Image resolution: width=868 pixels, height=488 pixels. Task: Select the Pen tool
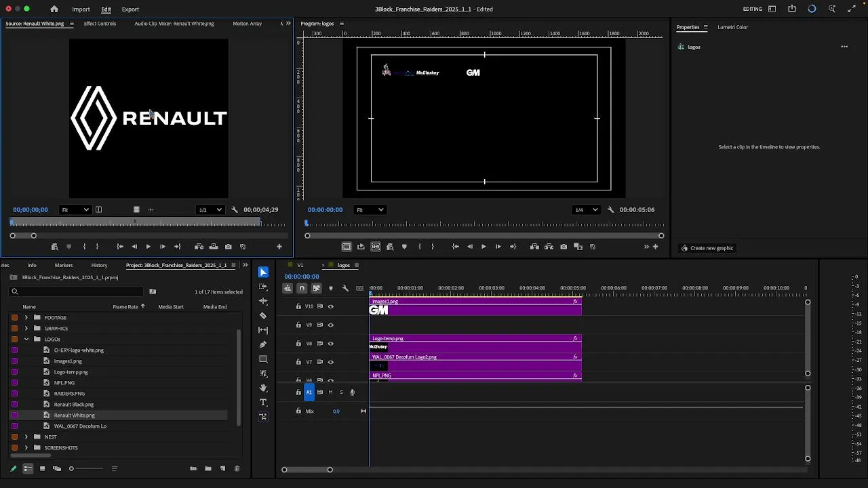(263, 344)
